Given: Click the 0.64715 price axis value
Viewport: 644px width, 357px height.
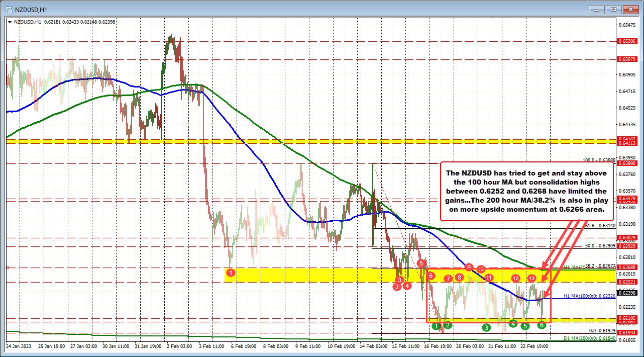Looking at the screenshot, I should pos(627,92).
